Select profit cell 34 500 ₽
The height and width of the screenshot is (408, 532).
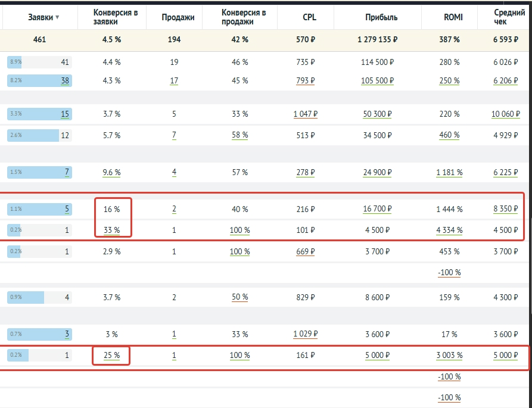point(377,135)
